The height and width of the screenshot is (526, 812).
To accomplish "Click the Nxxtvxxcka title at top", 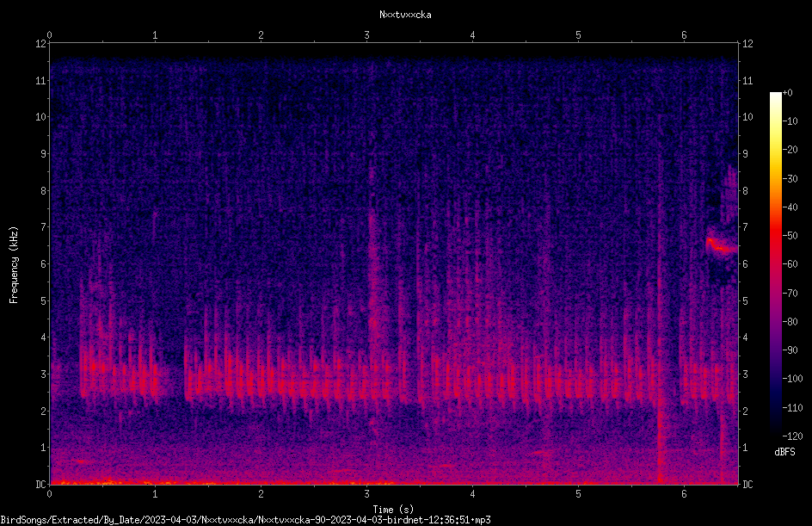I will (405, 15).
